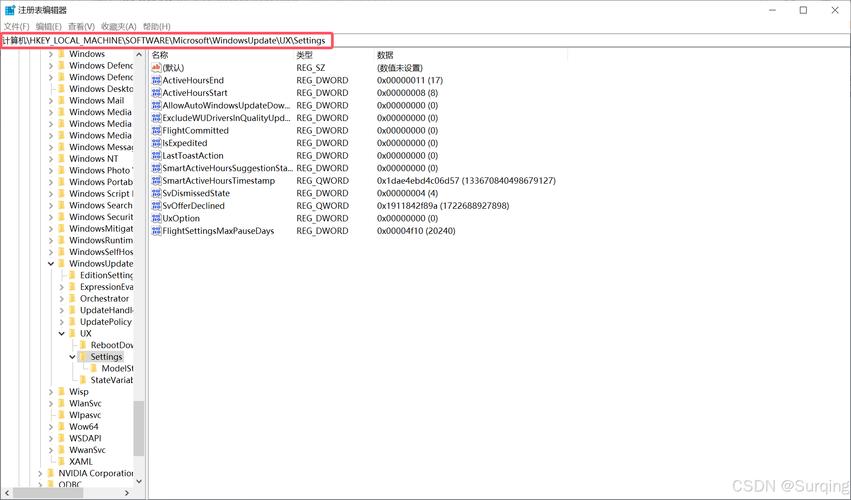Expand the Wisp tree node
851x500 pixels.
tap(51, 391)
